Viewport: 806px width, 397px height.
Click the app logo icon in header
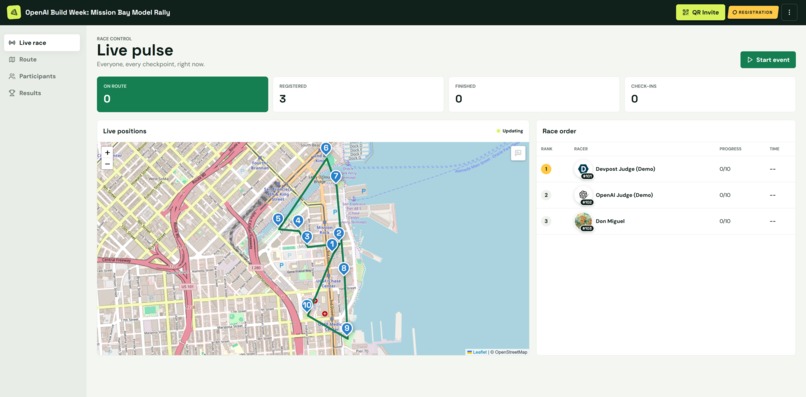14,12
